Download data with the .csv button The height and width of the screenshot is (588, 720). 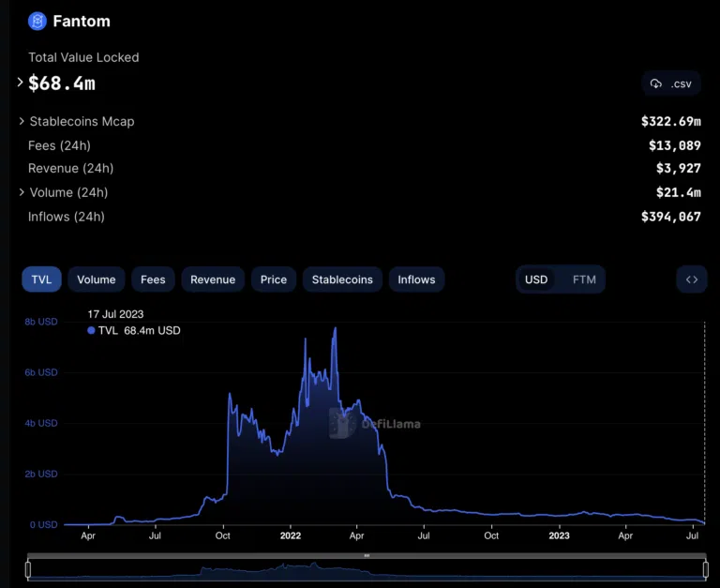(x=671, y=83)
